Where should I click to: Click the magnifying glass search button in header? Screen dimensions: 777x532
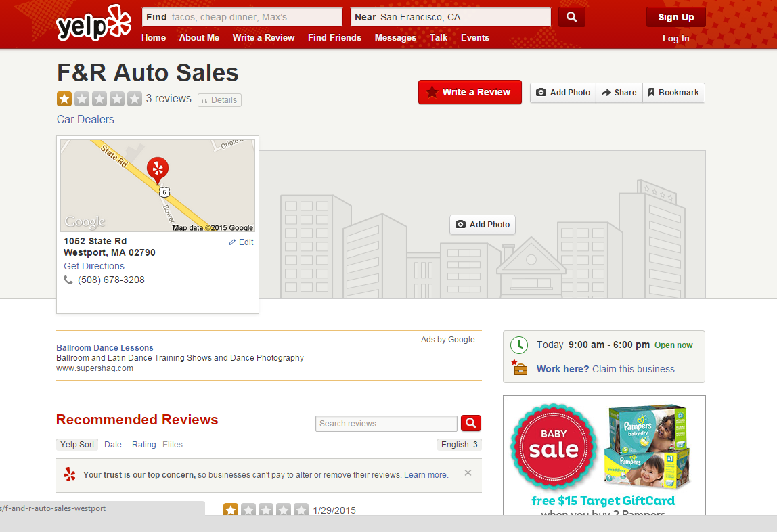572,17
